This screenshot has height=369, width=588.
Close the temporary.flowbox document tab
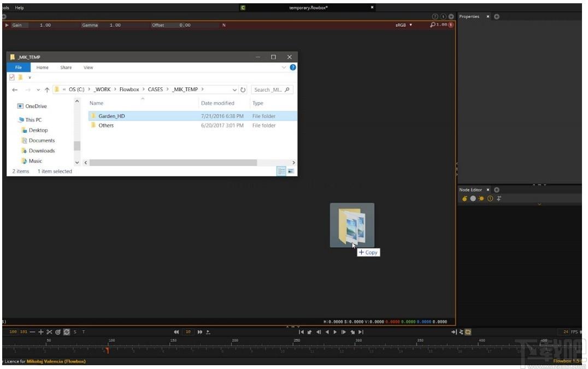(372, 7)
